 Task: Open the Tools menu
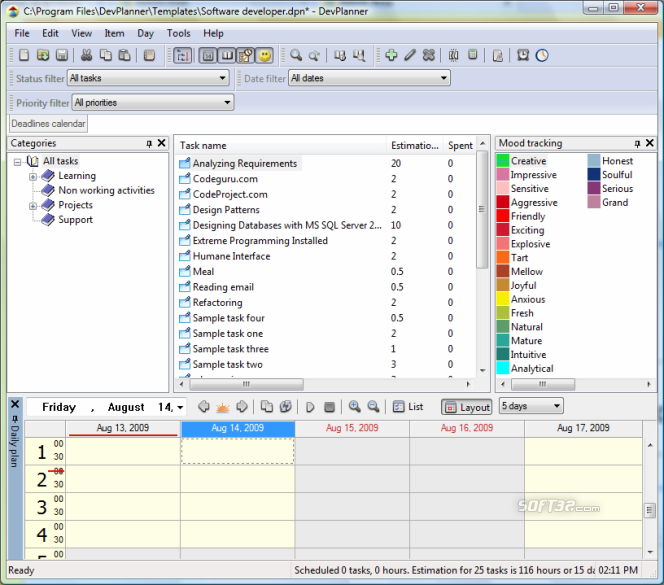178,33
